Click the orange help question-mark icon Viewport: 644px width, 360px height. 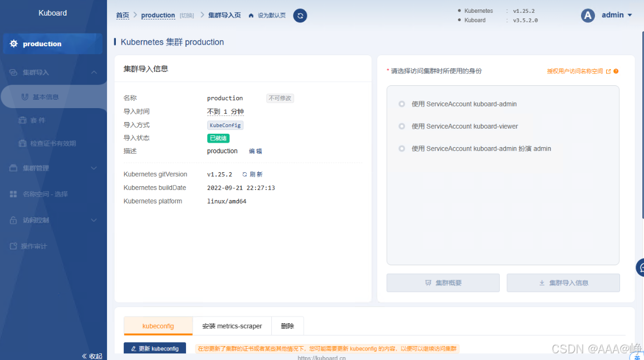click(x=616, y=71)
